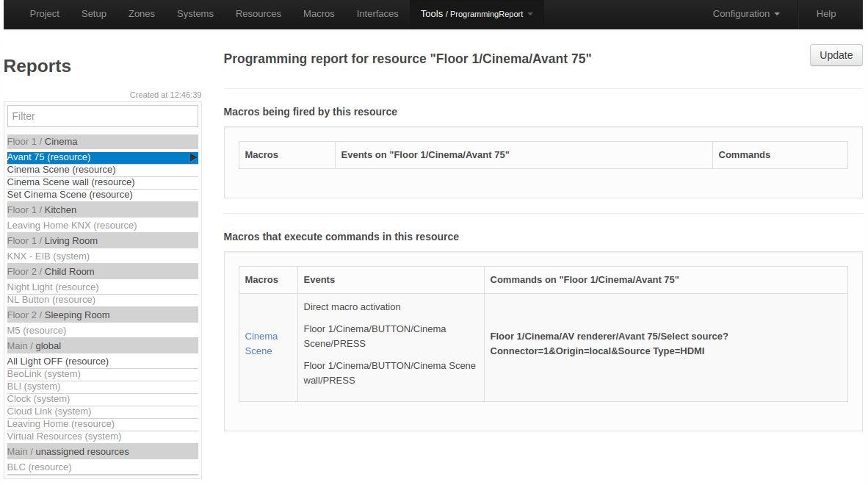Open the Macros menu
868x485 pixels.
(x=319, y=14)
